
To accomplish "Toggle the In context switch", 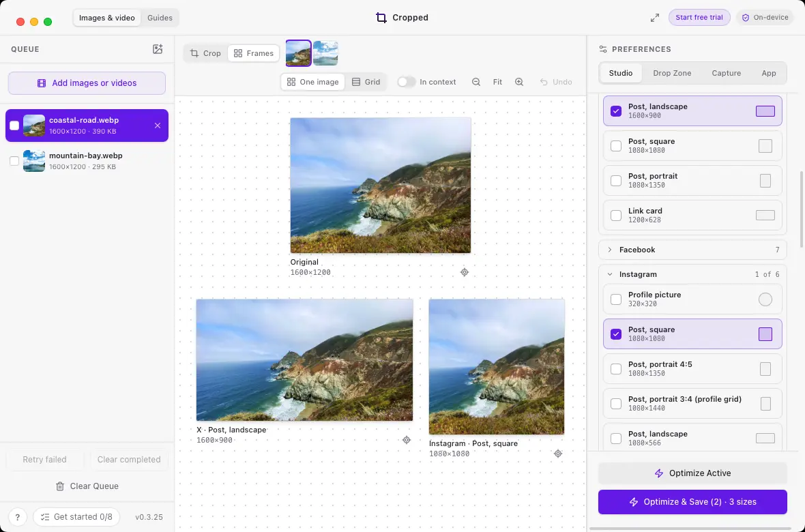I will [x=406, y=82].
